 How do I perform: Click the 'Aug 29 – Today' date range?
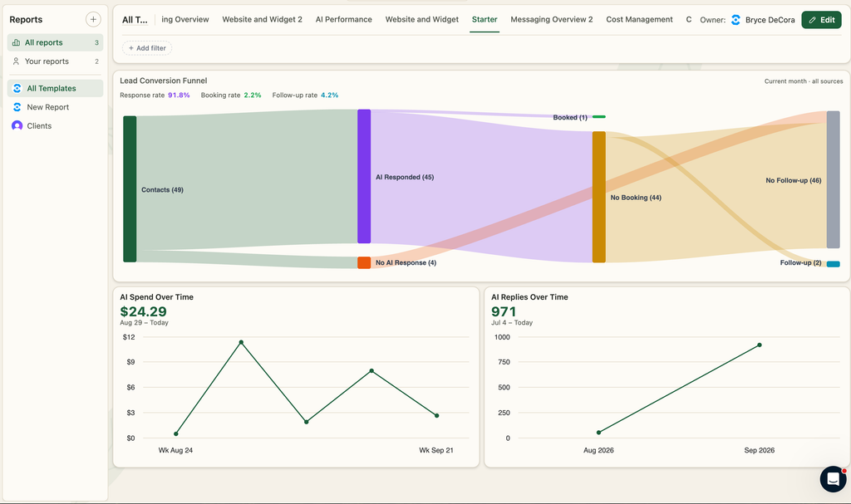144,322
